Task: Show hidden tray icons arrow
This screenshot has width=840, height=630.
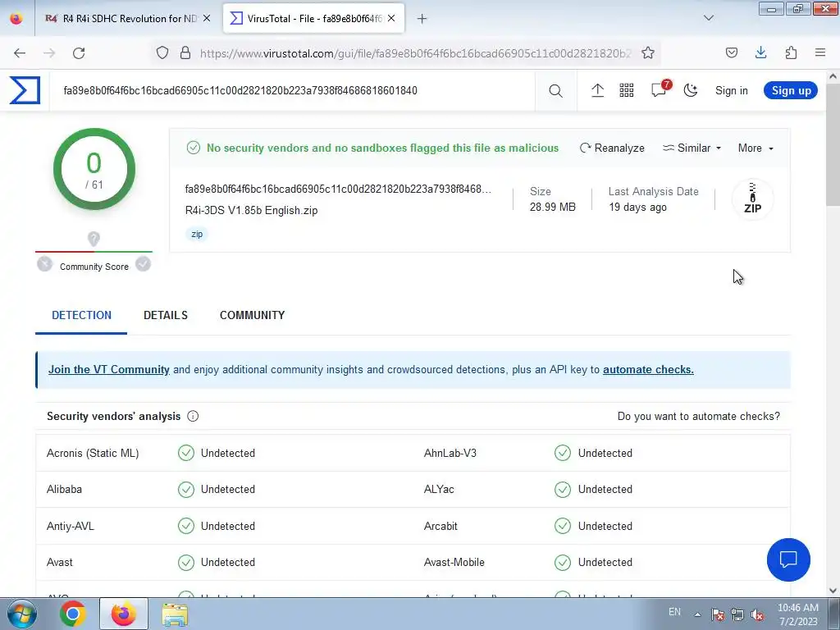Action: (697, 614)
